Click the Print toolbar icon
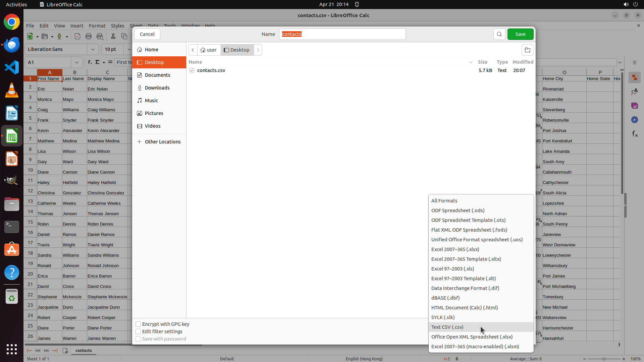Viewport: 644px width, 362px height. [89, 36]
